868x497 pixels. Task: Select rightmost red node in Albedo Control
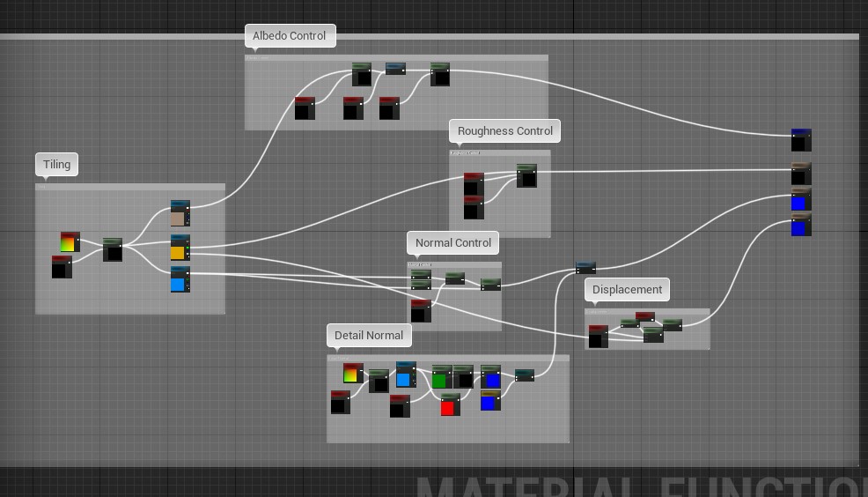coord(389,108)
